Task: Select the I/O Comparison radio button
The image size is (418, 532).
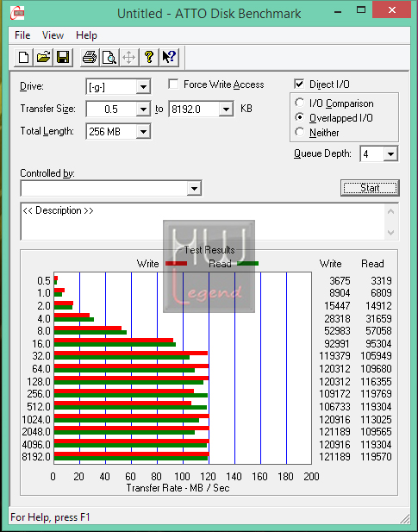Action: [300, 103]
